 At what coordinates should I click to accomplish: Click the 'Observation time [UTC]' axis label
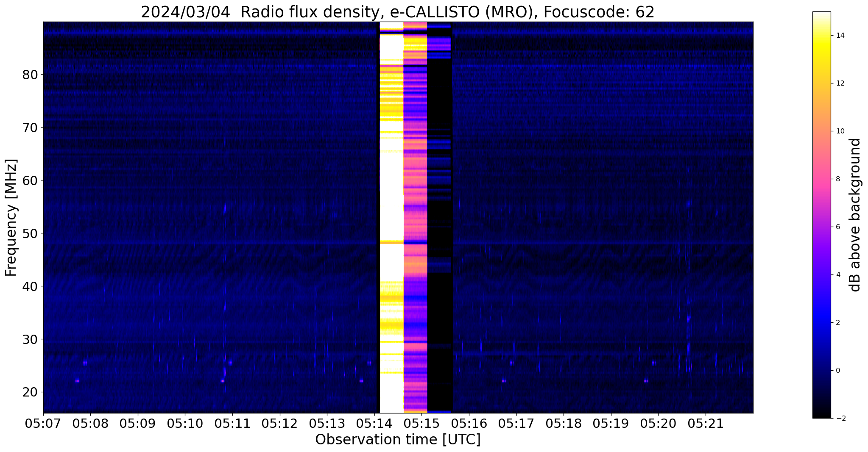tap(398, 440)
